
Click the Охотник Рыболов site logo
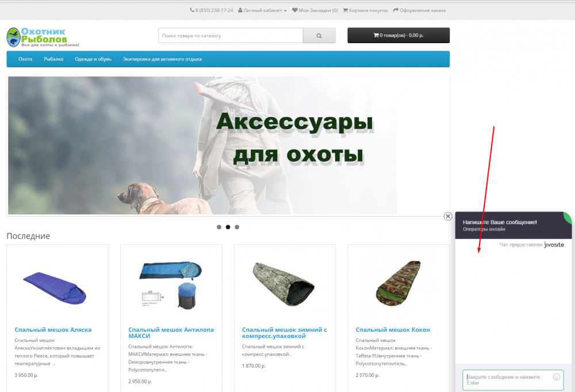coord(43,37)
